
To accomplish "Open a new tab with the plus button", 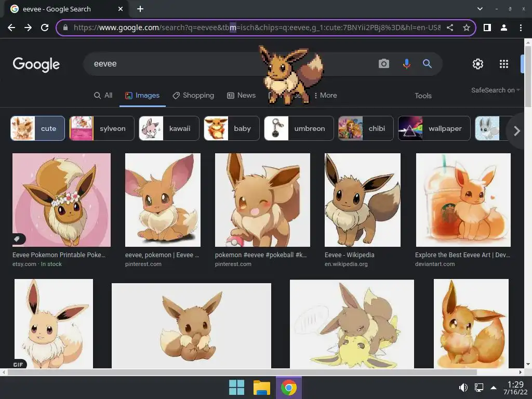I will click(x=140, y=9).
